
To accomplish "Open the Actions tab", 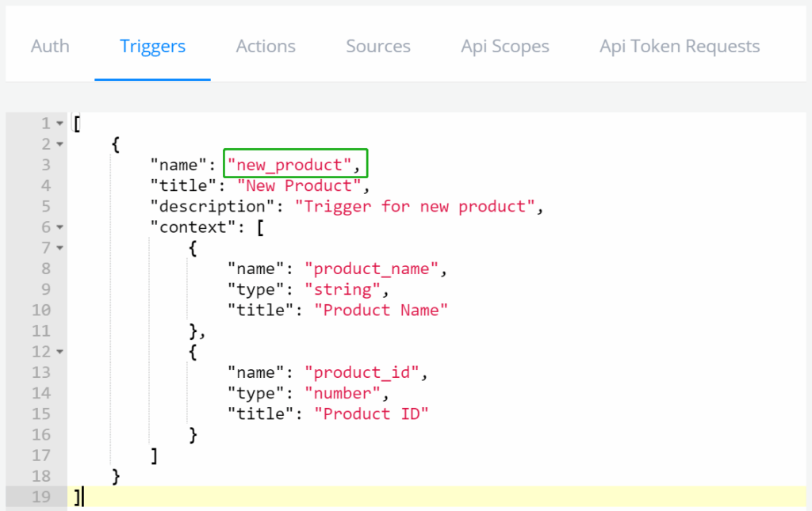I will coord(266,47).
